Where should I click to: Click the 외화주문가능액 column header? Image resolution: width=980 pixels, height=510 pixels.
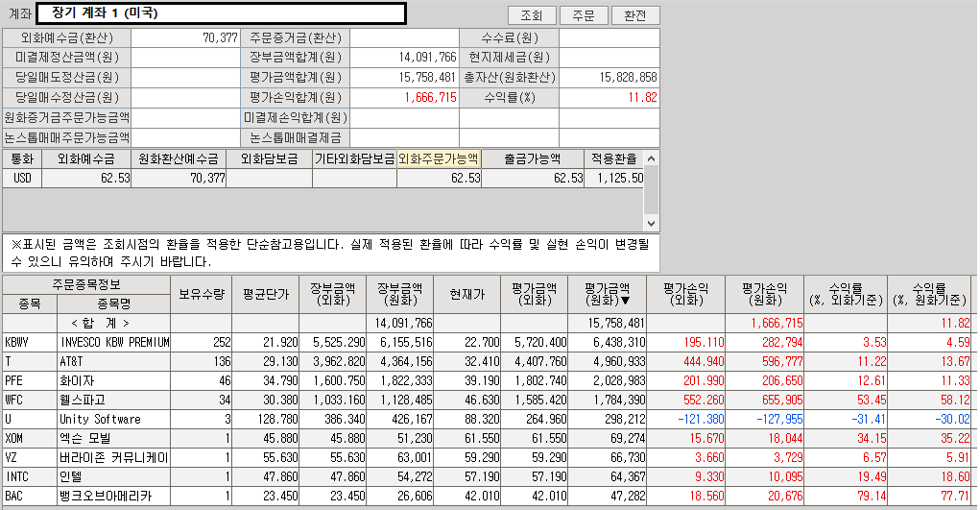[x=439, y=158]
